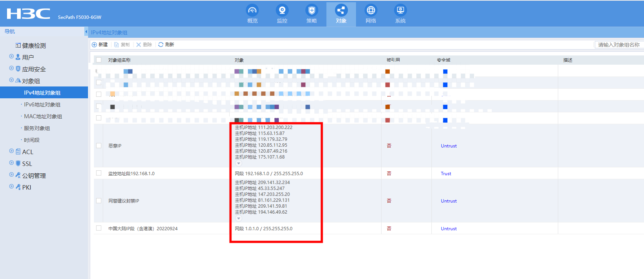This screenshot has width=644, height=279.
Task: Click the 刷新 refresh icon
Action: 161,45
